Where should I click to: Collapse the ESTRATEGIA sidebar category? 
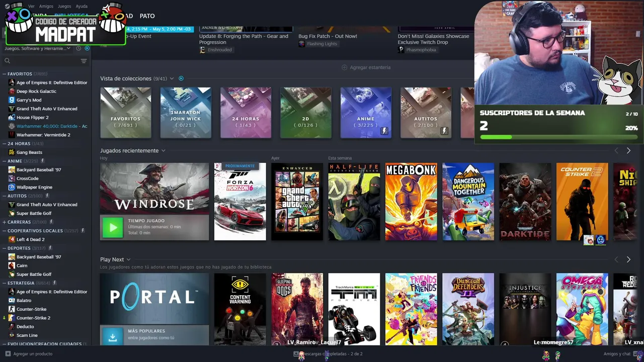click(5, 283)
